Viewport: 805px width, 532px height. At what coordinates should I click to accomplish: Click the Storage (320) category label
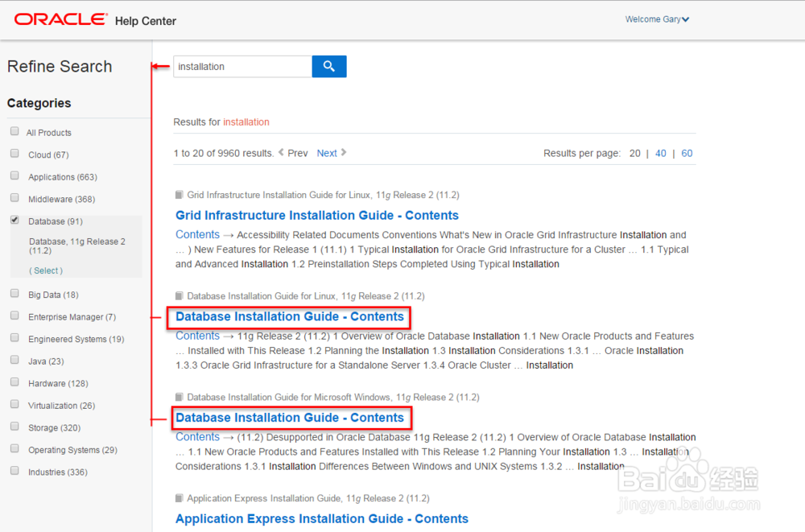tap(55, 427)
